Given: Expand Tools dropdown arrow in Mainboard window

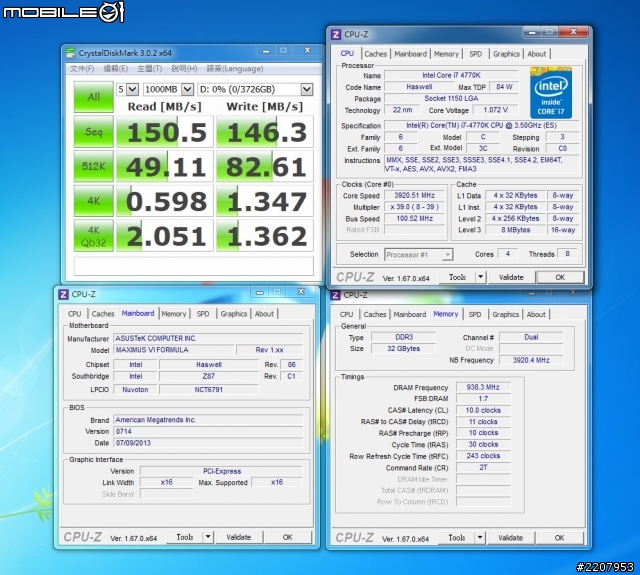Looking at the screenshot, I should pyautogui.click(x=208, y=537).
